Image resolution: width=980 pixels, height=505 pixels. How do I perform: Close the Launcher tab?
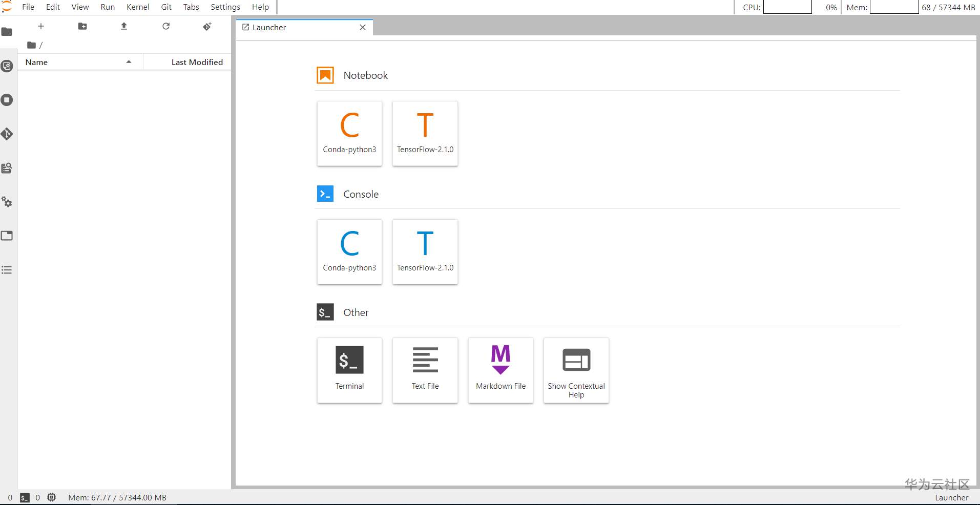[x=363, y=28]
